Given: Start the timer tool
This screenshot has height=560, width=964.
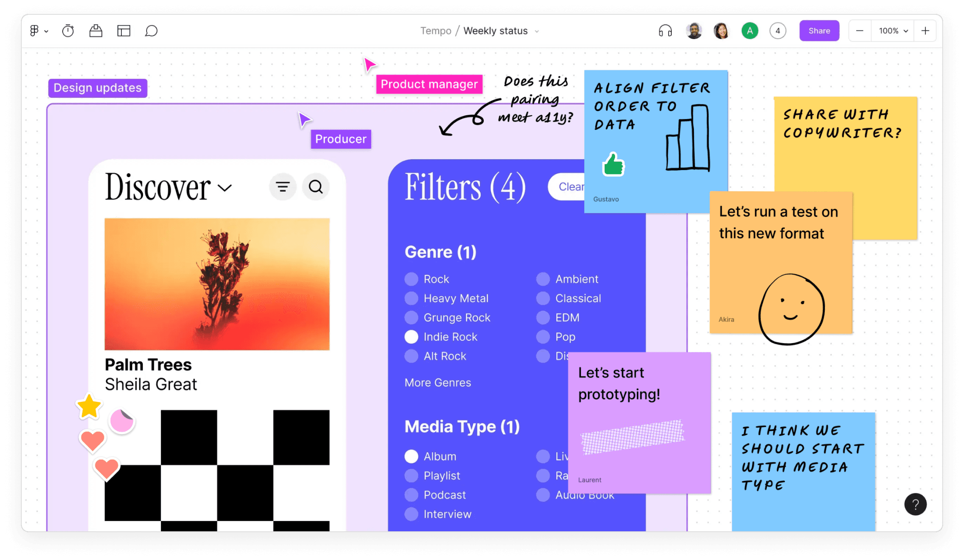Looking at the screenshot, I should coord(68,31).
